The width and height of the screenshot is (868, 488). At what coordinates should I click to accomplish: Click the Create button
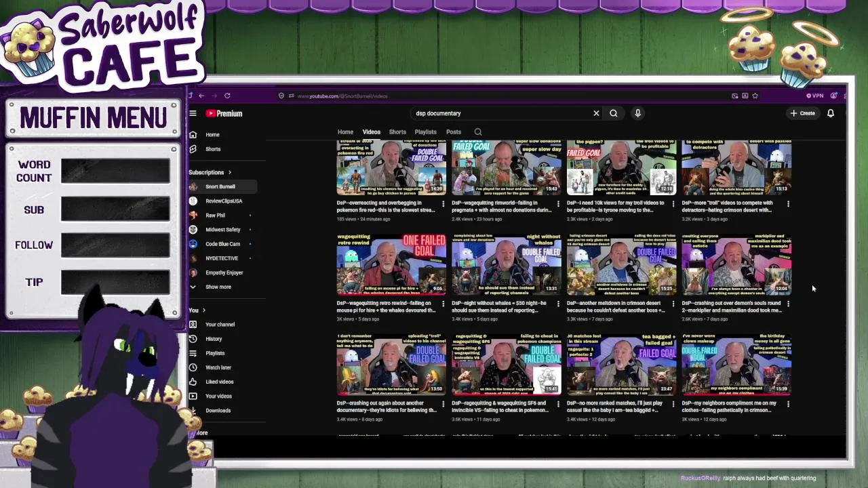coord(803,113)
